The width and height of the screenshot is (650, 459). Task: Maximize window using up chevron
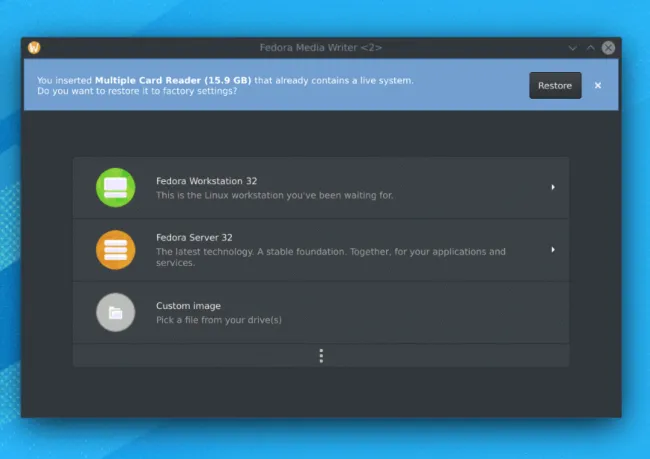[590, 48]
